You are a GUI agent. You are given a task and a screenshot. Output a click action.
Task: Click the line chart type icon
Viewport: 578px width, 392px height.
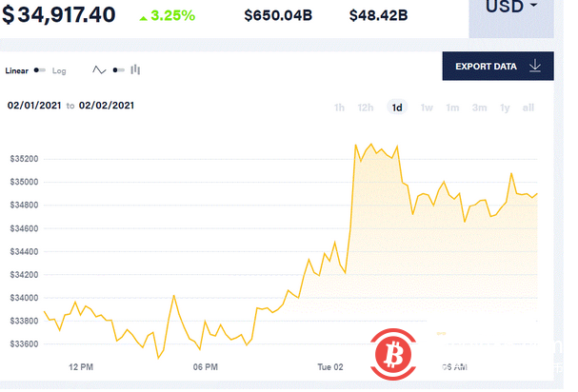[99, 69]
